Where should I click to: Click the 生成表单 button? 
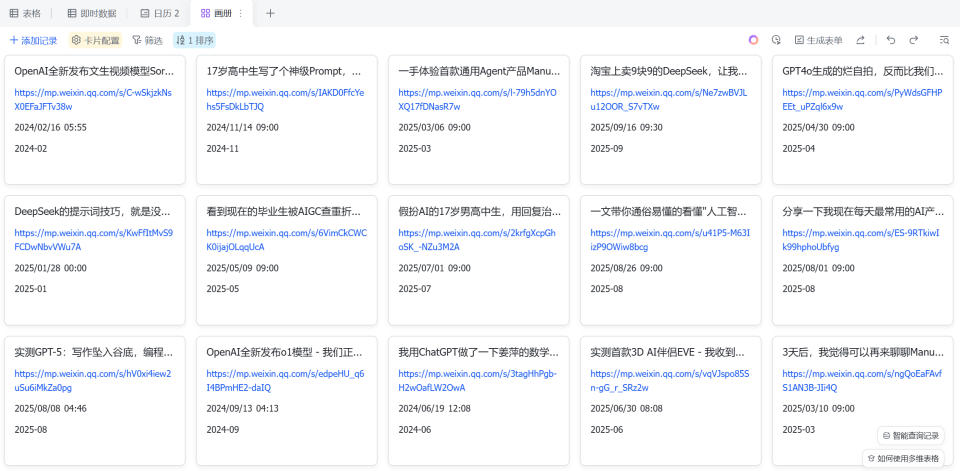(x=818, y=40)
